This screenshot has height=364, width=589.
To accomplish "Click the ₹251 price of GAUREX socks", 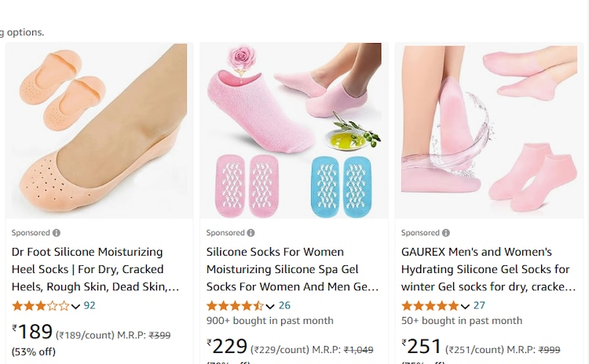I will click(x=422, y=348).
